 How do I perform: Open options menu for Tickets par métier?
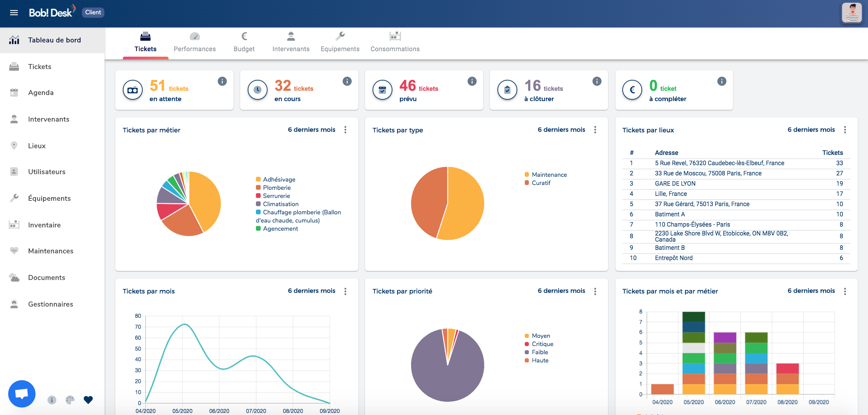(346, 130)
